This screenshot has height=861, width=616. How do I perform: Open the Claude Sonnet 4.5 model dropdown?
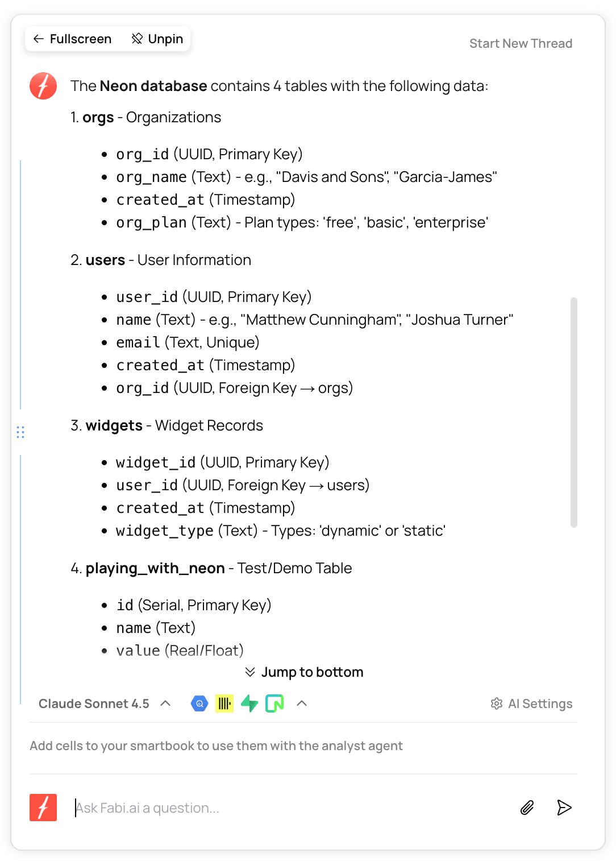pyautogui.click(x=105, y=703)
